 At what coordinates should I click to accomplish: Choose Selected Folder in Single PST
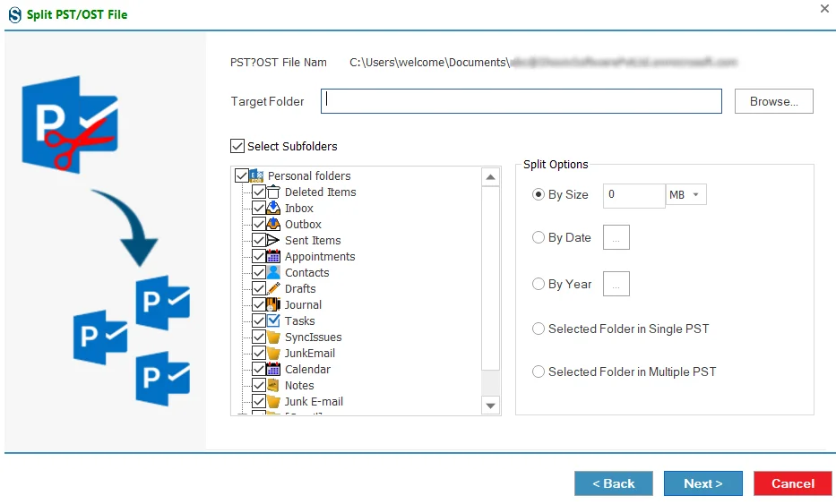[539, 329]
